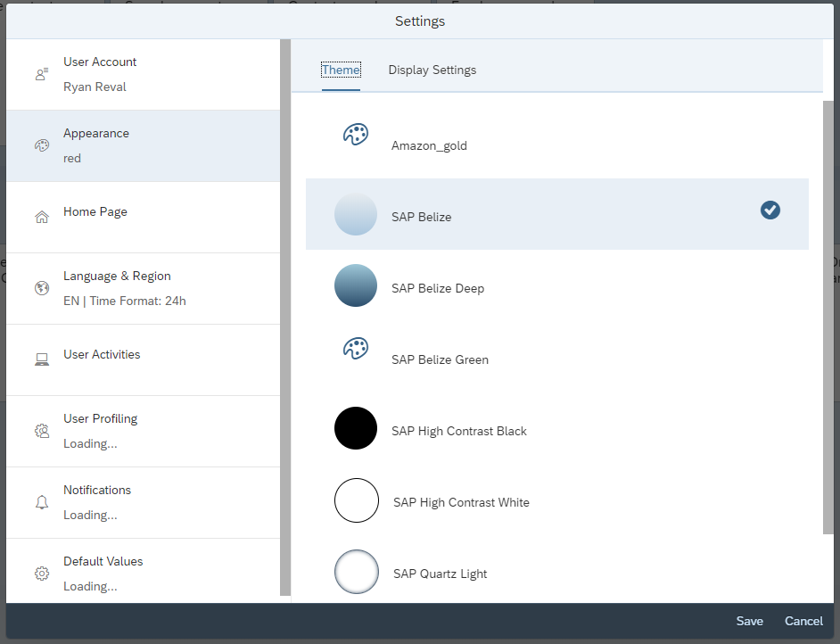This screenshot has width=840, height=644.
Task: Open the Appearance settings entry
Action: 143,145
